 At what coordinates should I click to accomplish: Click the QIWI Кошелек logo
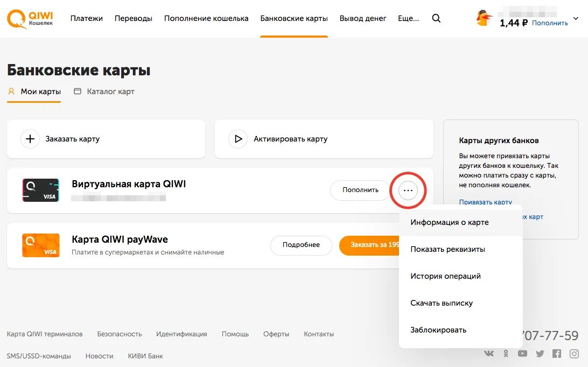[x=30, y=19]
